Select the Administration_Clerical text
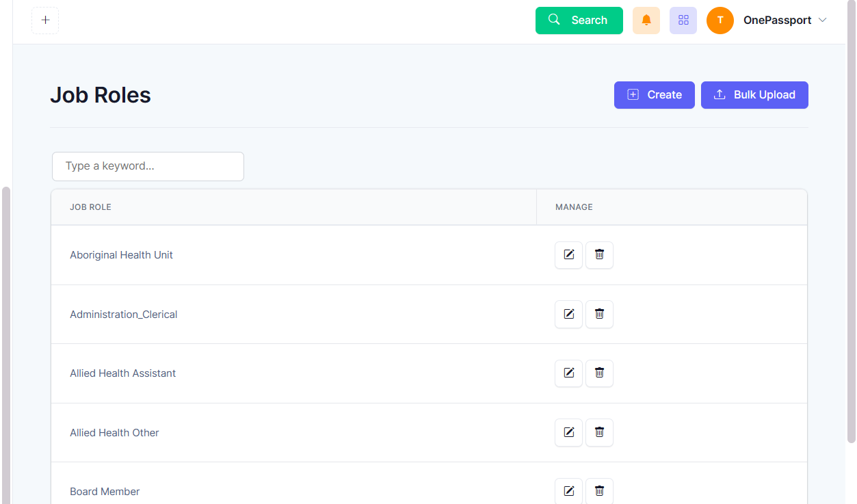The image size is (857, 504). coord(124,315)
